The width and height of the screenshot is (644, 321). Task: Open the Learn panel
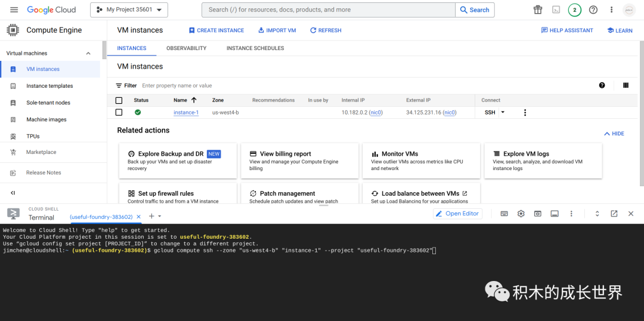coord(620,30)
